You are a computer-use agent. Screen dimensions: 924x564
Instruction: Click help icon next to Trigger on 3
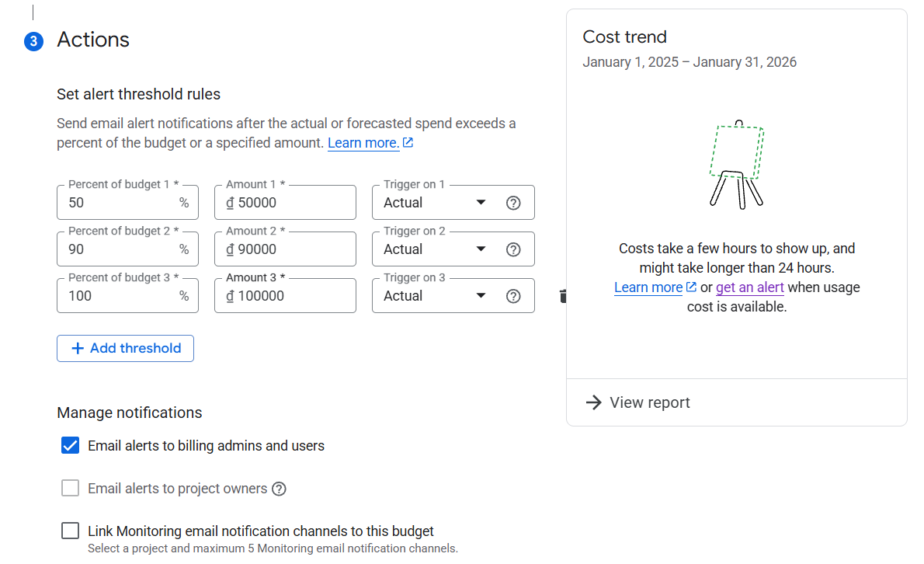513,296
